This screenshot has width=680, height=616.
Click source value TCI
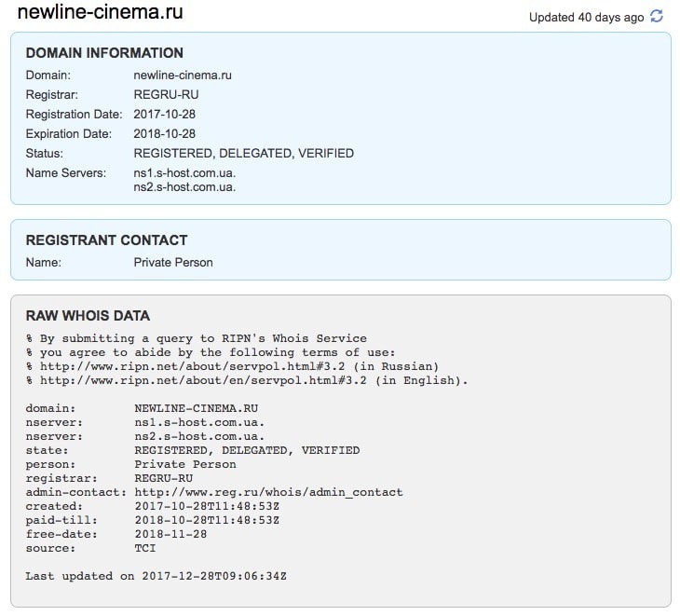click(145, 548)
